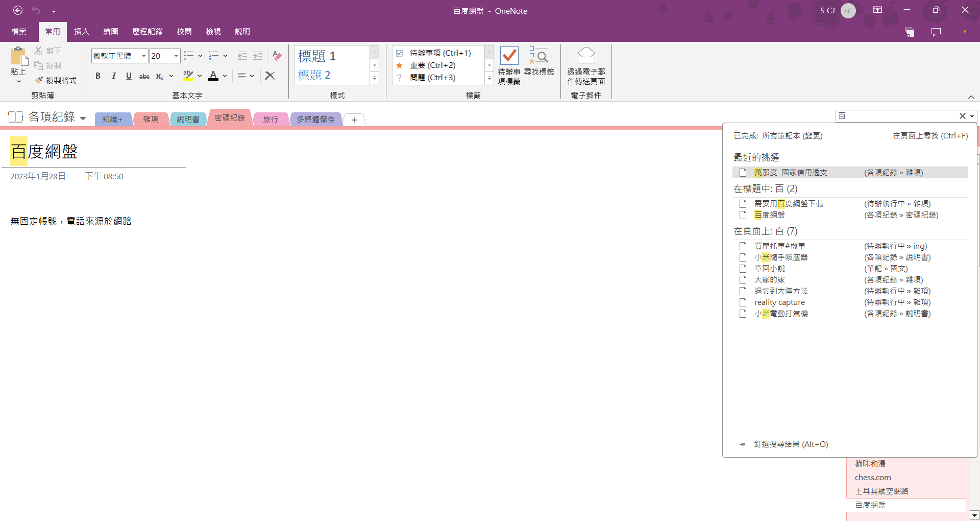This screenshot has height=521, width=980.
Task: Collapse the ribbon with chevron
Action: (x=971, y=97)
